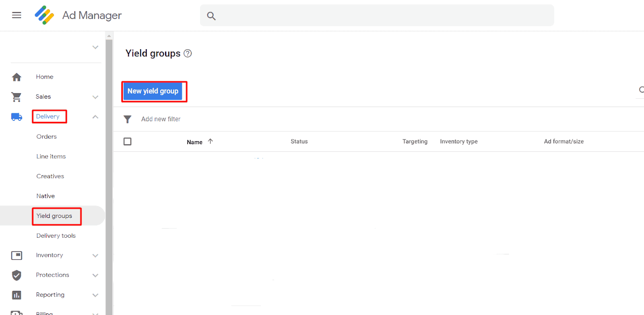The image size is (644, 315).
Task: Open Yield groups help icon
Action: [x=188, y=54]
